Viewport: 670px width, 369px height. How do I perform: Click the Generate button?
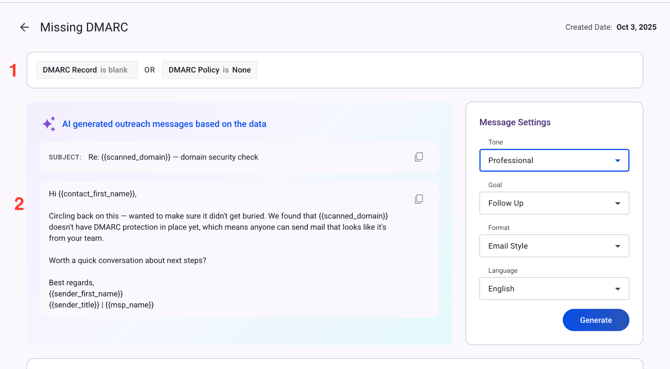click(596, 320)
